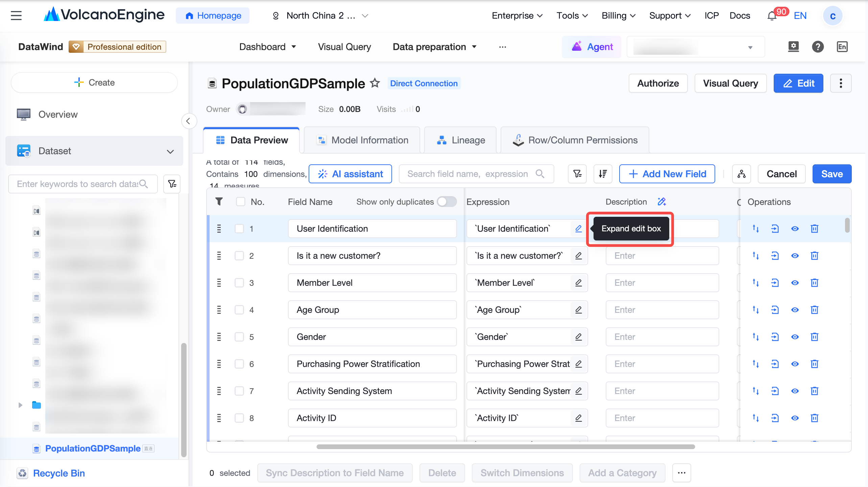The height and width of the screenshot is (487, 868).
Task: Click the horizontal scrollbar under the table
Action: pyautogui.click(x=505, y=447)
